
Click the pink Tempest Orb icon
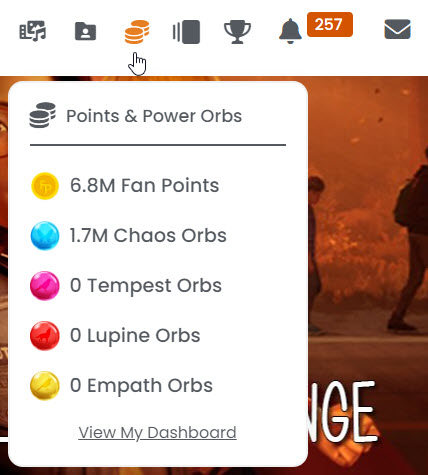coord(45,286)
